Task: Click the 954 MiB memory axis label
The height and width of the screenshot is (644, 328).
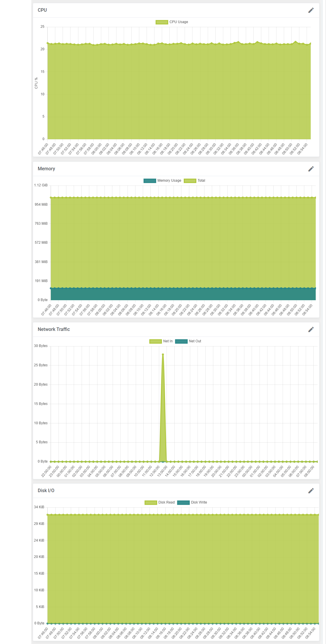Action: pyautogui.click(x=41, y=204)
